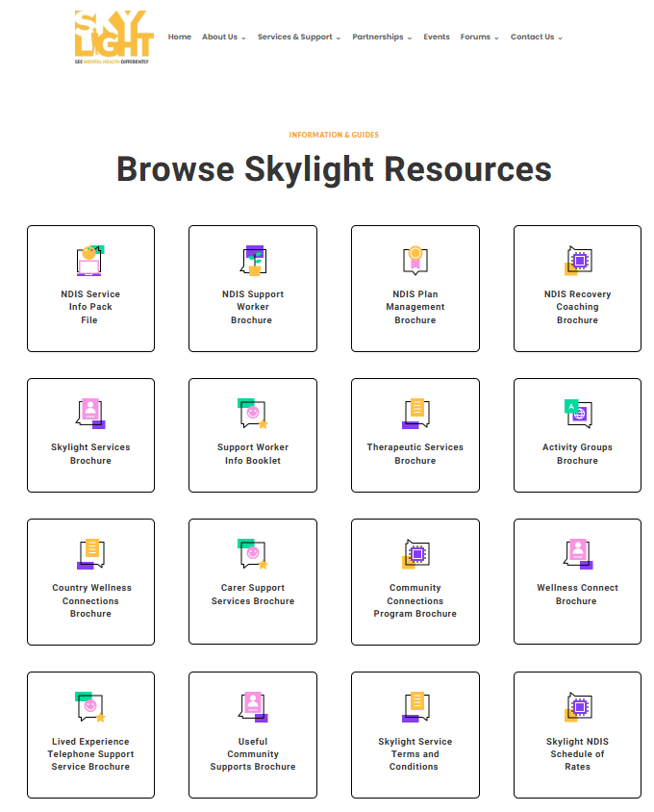Open Skylight Services Brochure link
This screenshot has height=812, width=654.
pos(90,454)
